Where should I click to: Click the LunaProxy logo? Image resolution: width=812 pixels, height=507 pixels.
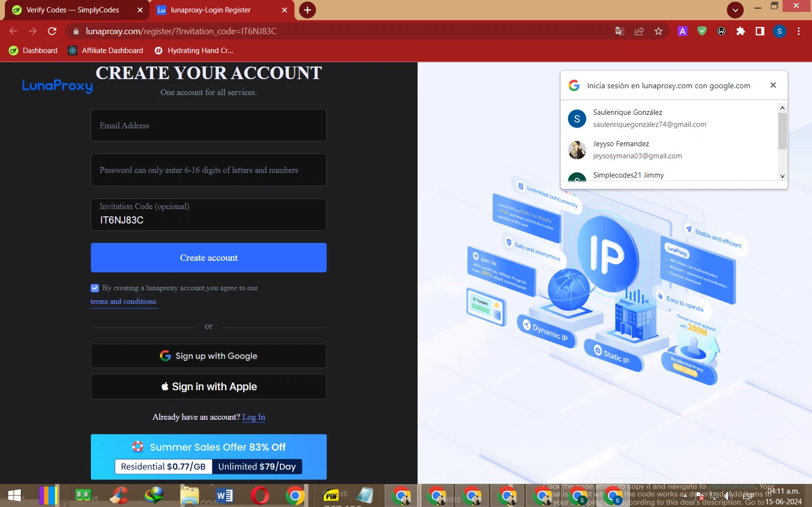57,85
